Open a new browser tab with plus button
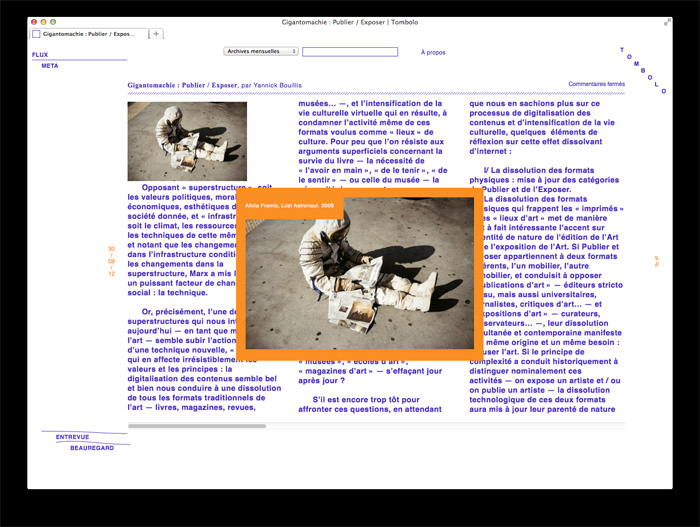This screenshot has width=700, height=527. pos(156,33)
